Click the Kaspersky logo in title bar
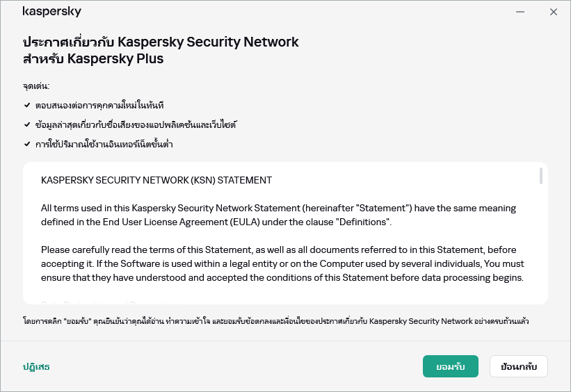This screenshot has height=392, width=571. tap(52, 12)
